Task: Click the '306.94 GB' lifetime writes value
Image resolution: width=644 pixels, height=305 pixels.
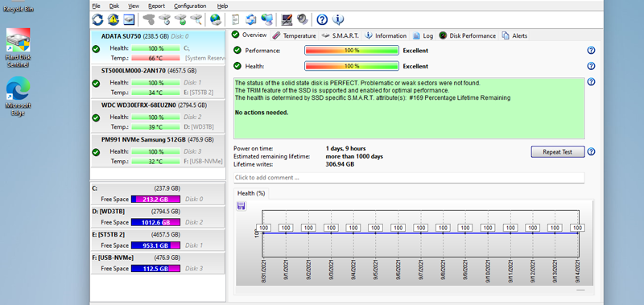Action: tap(340, 164)
